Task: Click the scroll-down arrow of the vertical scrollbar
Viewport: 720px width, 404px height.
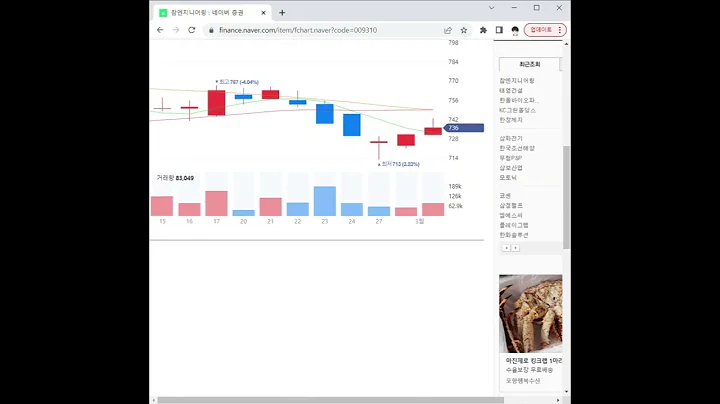Action: coord(567,392)
